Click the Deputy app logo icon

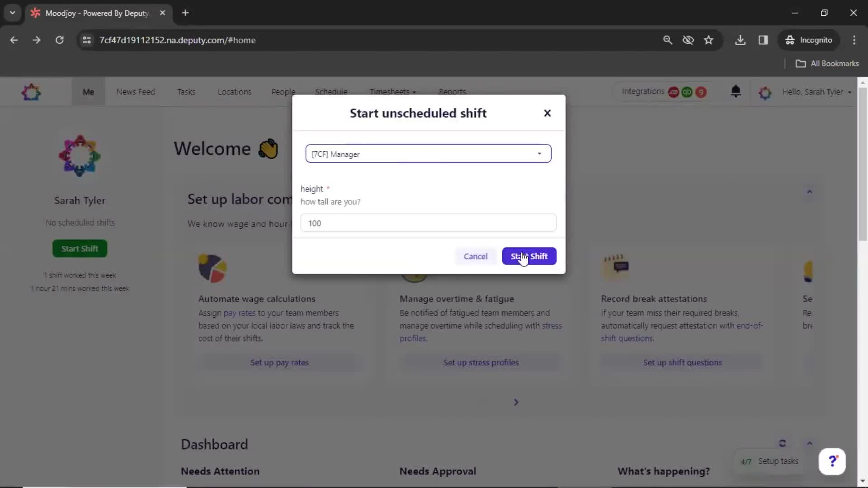[x=31, y=92]
